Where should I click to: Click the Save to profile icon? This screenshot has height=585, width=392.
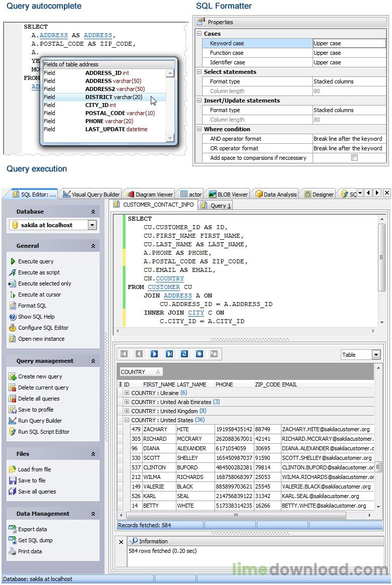tap(13, 410)
